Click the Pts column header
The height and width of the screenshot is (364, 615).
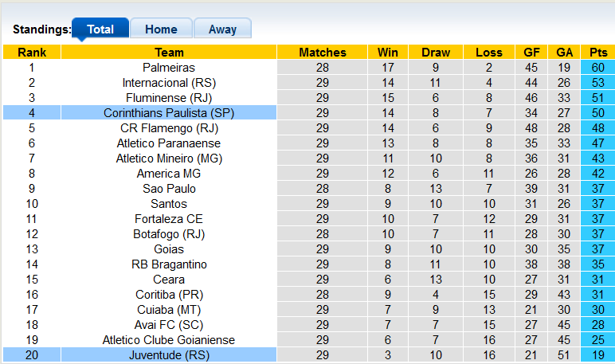point(597,53)
